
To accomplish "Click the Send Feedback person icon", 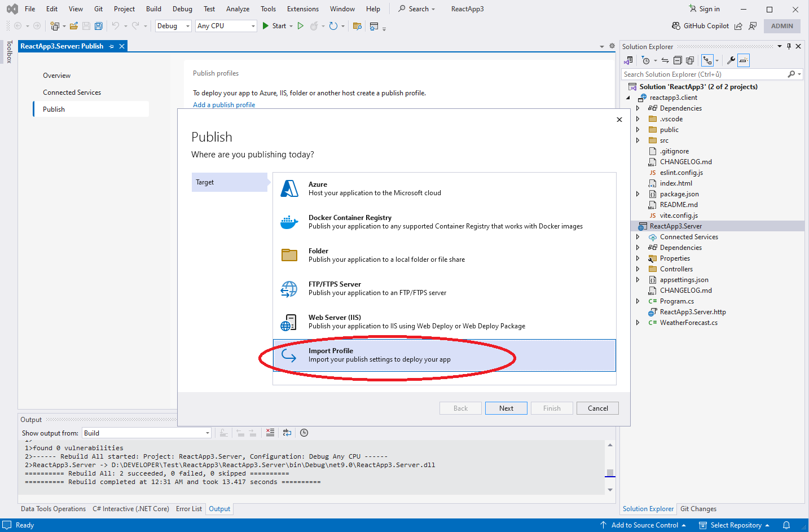I will coord(753,26).
